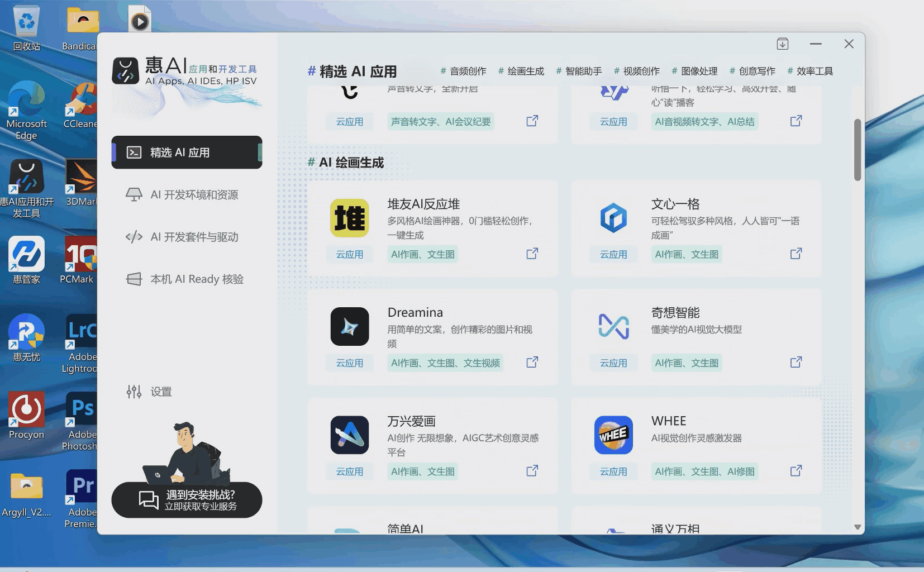Click the WHEE app icon

click(613, 435)
